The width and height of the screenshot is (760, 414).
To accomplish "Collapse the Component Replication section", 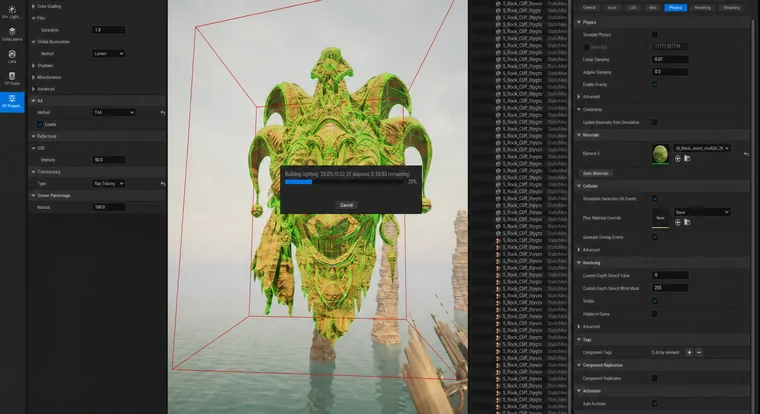I will 579,365.
